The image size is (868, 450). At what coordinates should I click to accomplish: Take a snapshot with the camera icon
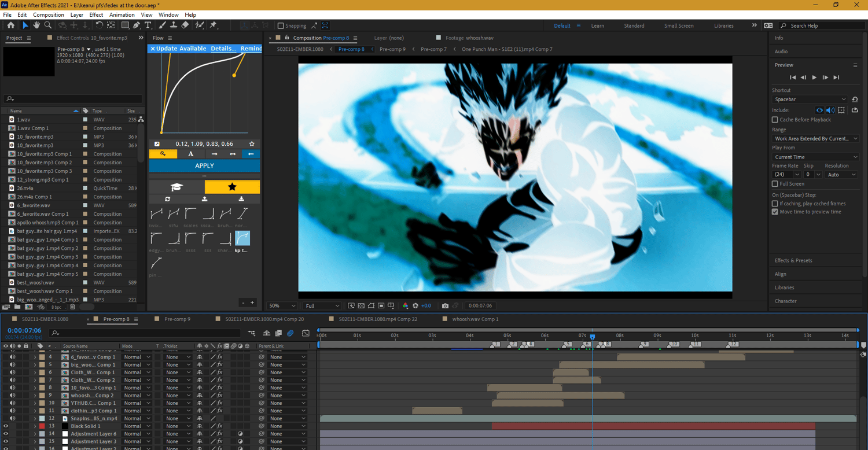tap(445, 305)
